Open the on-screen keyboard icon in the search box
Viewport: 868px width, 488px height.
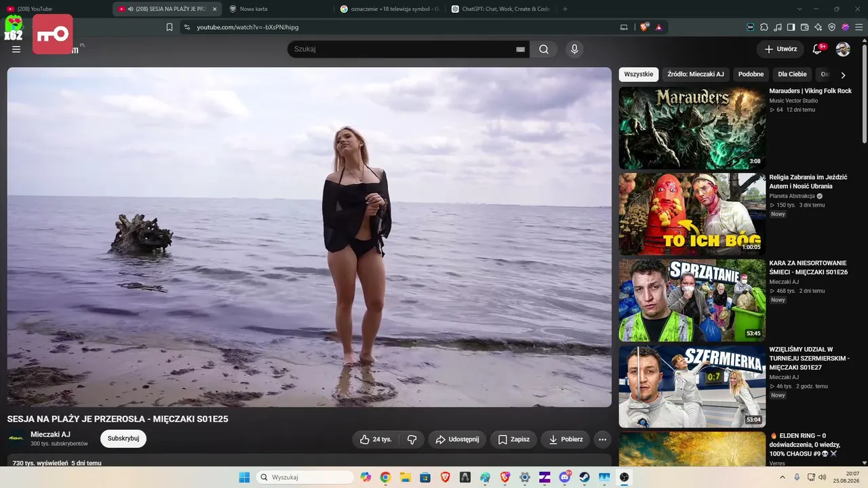(521, 49)
